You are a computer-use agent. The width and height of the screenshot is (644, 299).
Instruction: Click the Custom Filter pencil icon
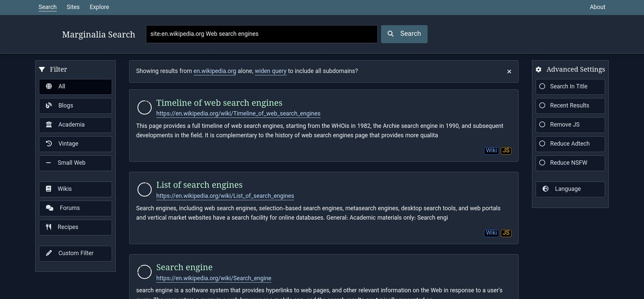[49, 253]
